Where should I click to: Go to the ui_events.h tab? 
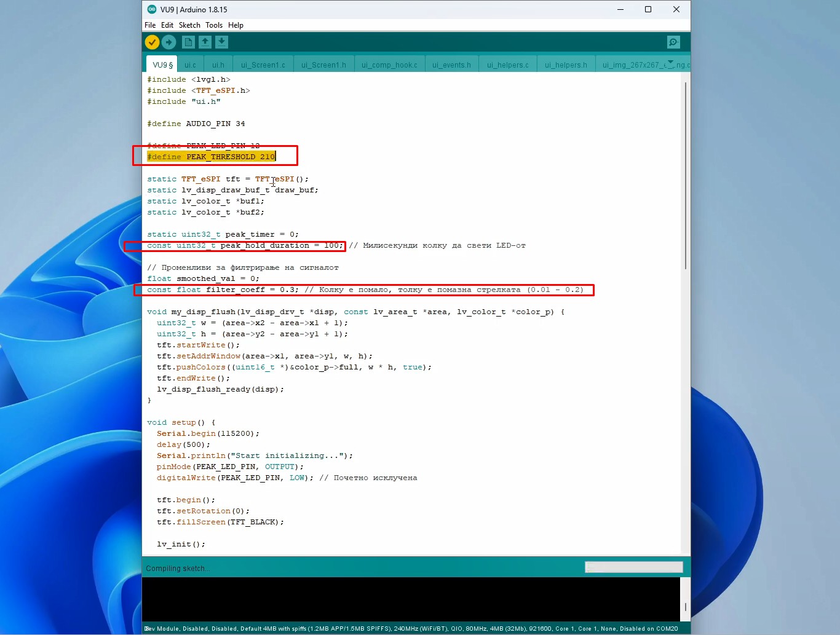(451, 65)
